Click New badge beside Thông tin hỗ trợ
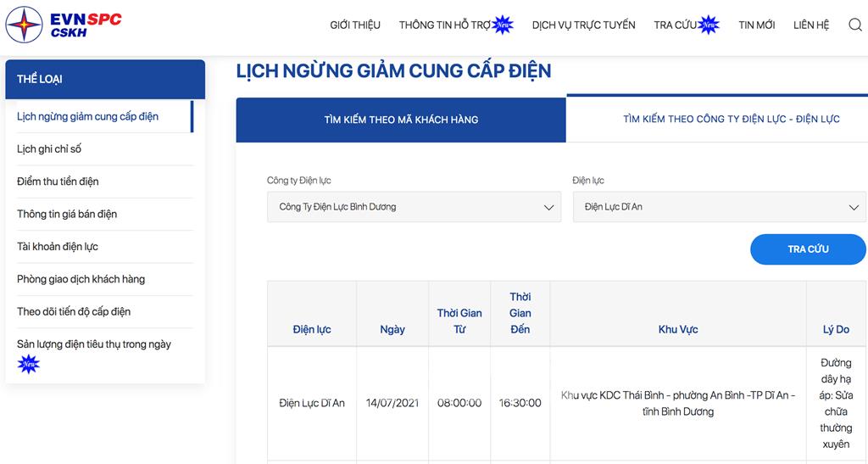The width and height of the screenshot is (868, 464). click(503, 25)
